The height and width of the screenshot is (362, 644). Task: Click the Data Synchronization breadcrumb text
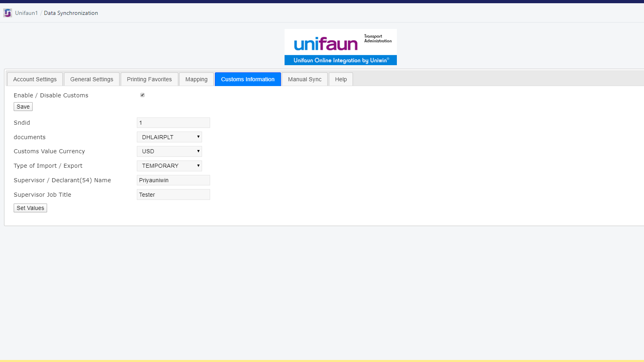pos(71,13)
